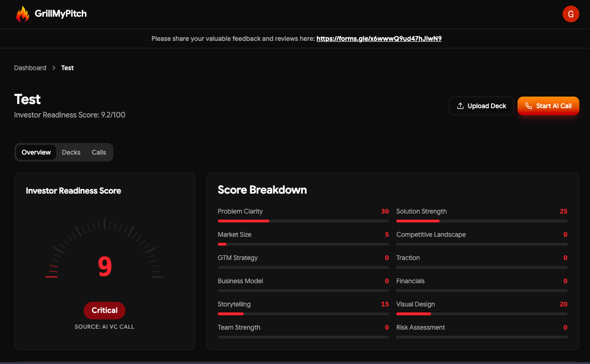Image resolution: width=590 pixels, height=364 pixels.
Task: Click the Test breadcrumb label
Action: click(67, 68)
